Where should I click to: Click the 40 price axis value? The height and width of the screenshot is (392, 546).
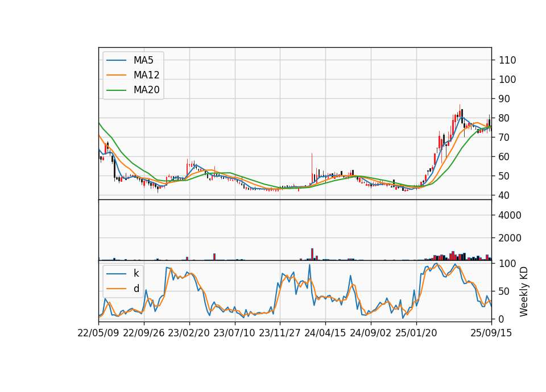tap(504, 195)
